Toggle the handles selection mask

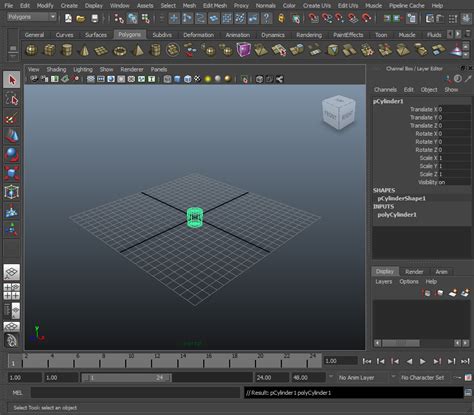(x=174, y=18)
